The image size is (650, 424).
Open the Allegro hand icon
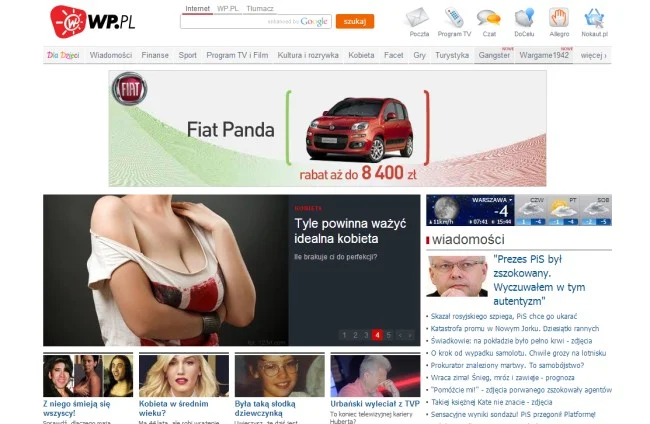[559, 17]
